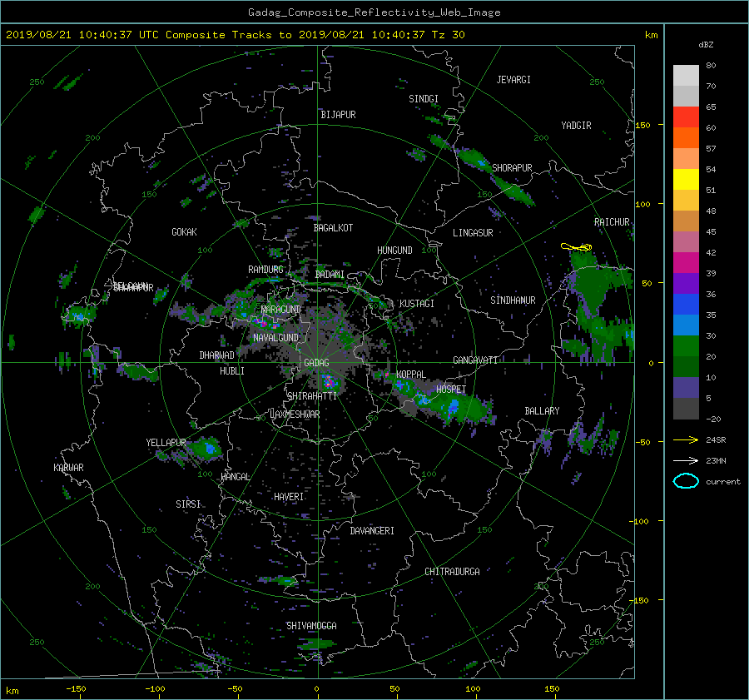Click the white 23MN arrow legend icon
The image size is (749, 700).
click(686, 460)
